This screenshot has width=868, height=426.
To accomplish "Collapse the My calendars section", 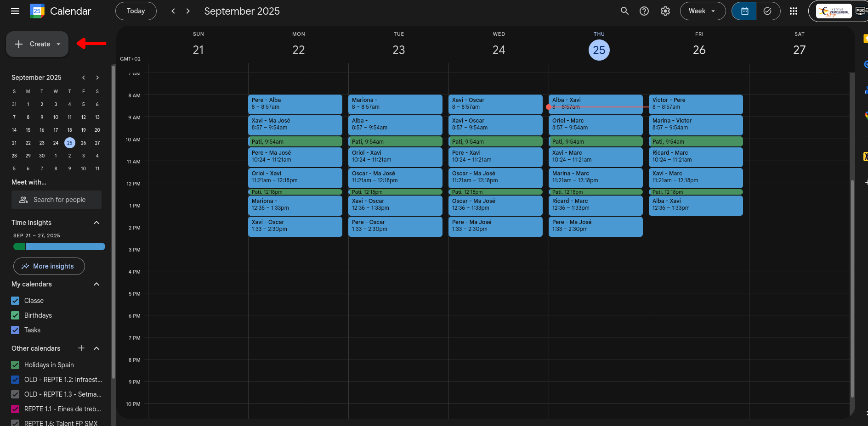I will pos(96,284).
